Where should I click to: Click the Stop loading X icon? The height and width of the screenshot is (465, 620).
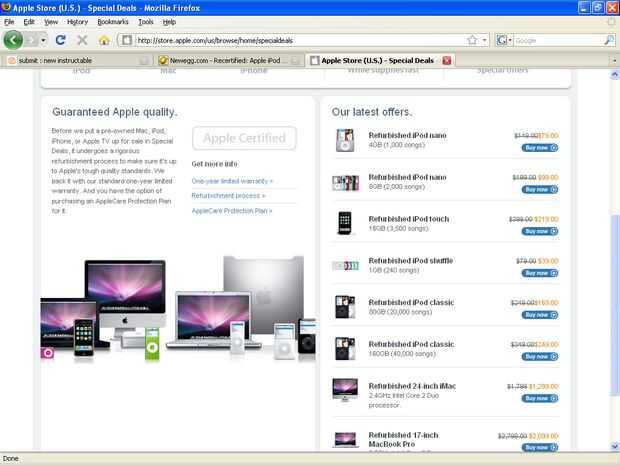[x=82, y=40]
